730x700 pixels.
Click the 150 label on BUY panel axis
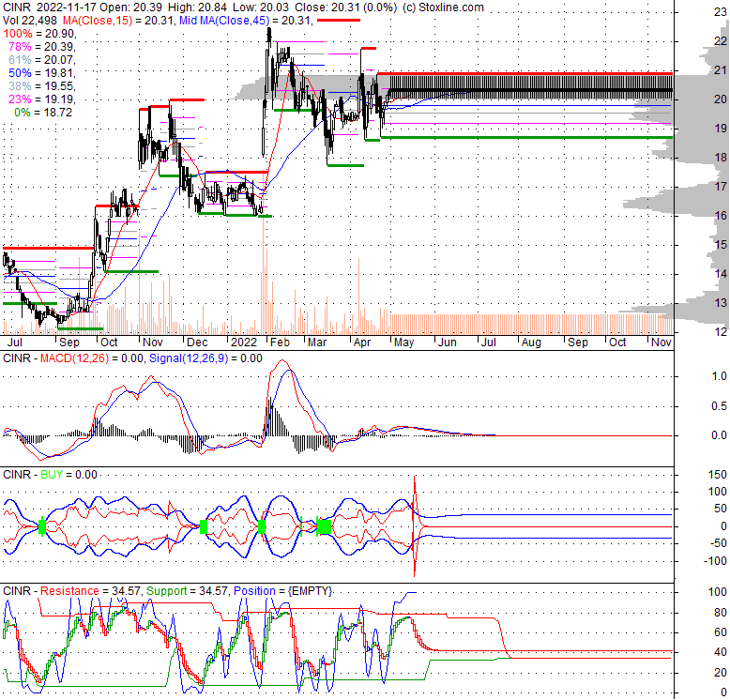[718, 475]
